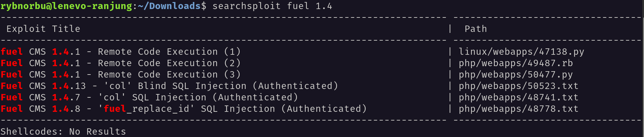Image resolution: width=644 pixels, height=137 pixels.
Task: Click the path php/webapps/48778.txt
Action: [519, 109]
